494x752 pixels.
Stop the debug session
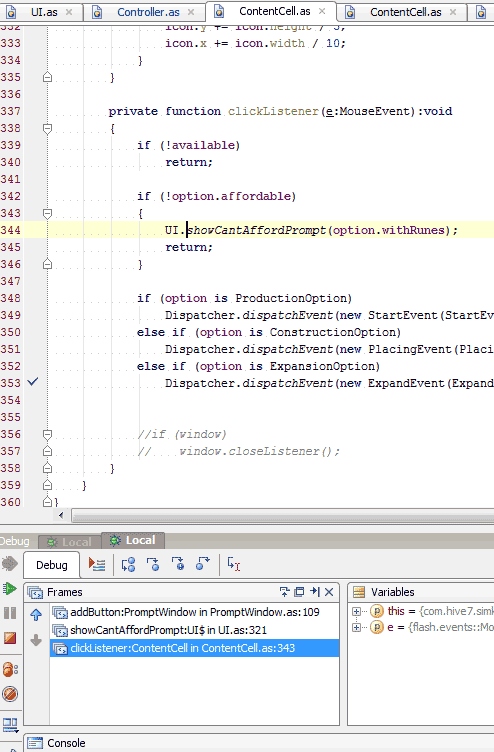[x=10, y=638]
